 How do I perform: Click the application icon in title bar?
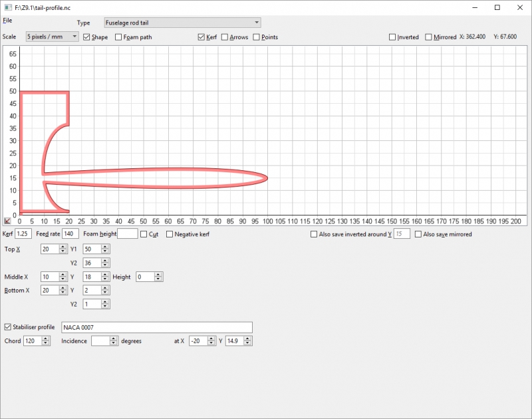[x=7, y=7]
